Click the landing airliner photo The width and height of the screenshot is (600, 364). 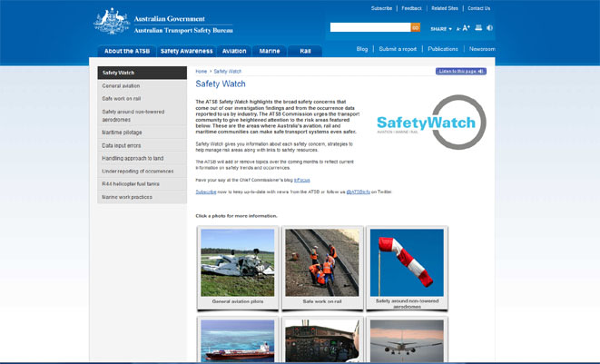point(407,341)
